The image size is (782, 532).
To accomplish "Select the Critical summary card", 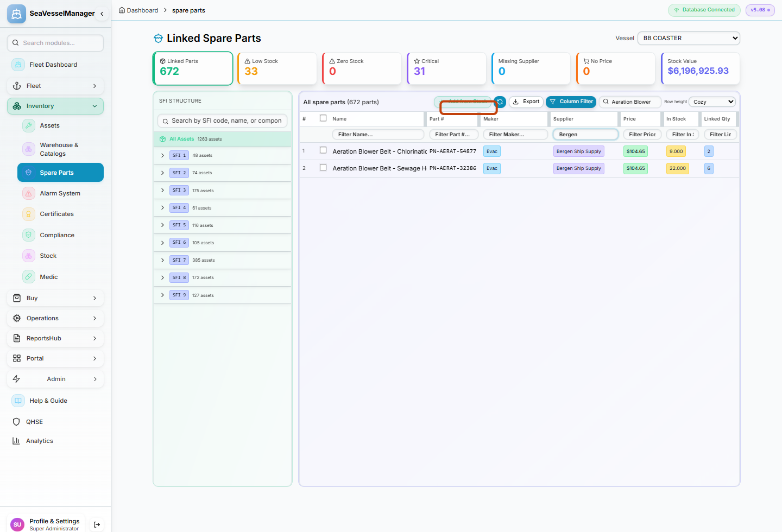I will coord(446,68).
